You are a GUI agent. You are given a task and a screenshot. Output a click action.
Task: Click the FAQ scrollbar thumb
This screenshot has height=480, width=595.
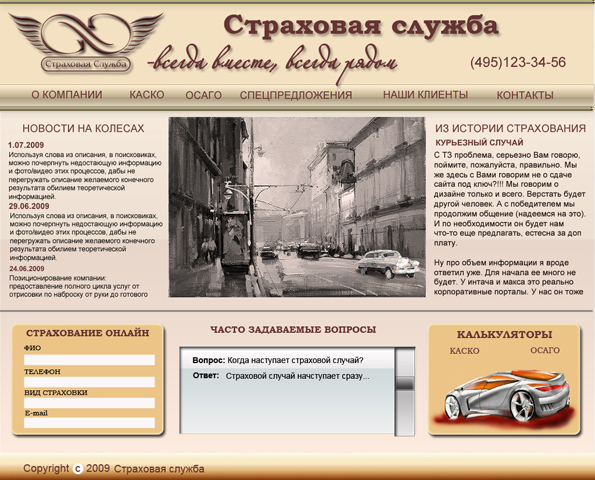(x=405, y=383)
